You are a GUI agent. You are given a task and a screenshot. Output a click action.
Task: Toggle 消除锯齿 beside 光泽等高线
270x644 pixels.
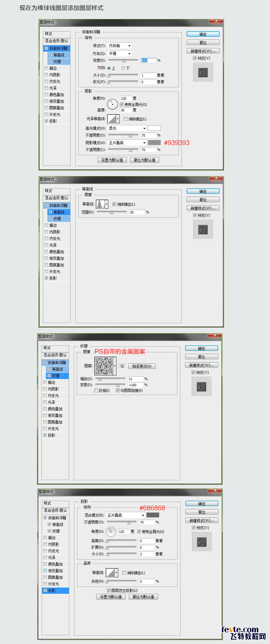click(126, 119)
